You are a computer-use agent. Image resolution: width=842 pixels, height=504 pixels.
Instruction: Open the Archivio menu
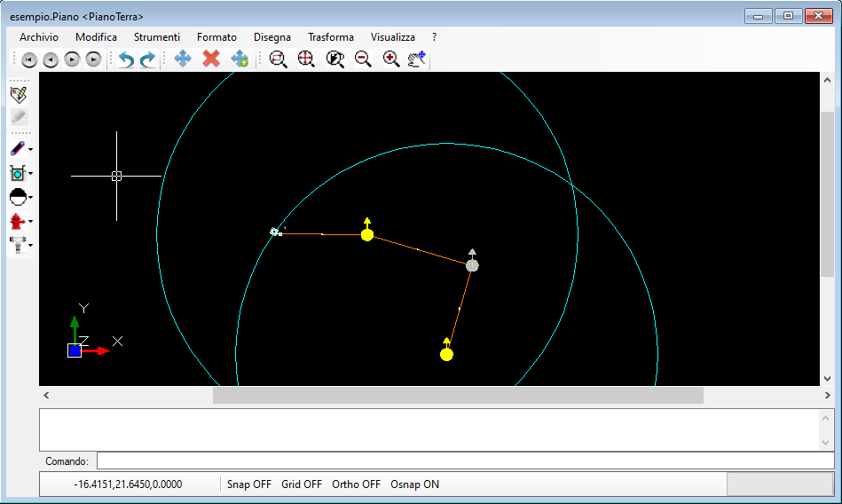point(39,37)
